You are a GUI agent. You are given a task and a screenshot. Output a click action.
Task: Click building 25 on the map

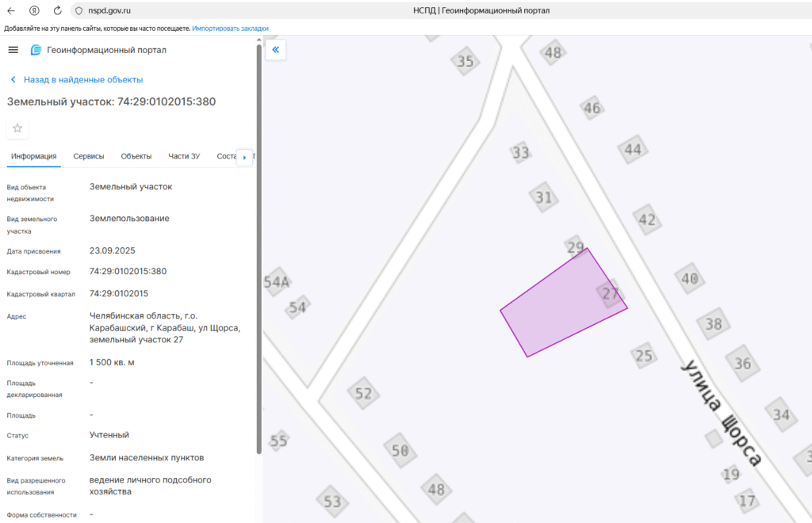click(644, 355)
